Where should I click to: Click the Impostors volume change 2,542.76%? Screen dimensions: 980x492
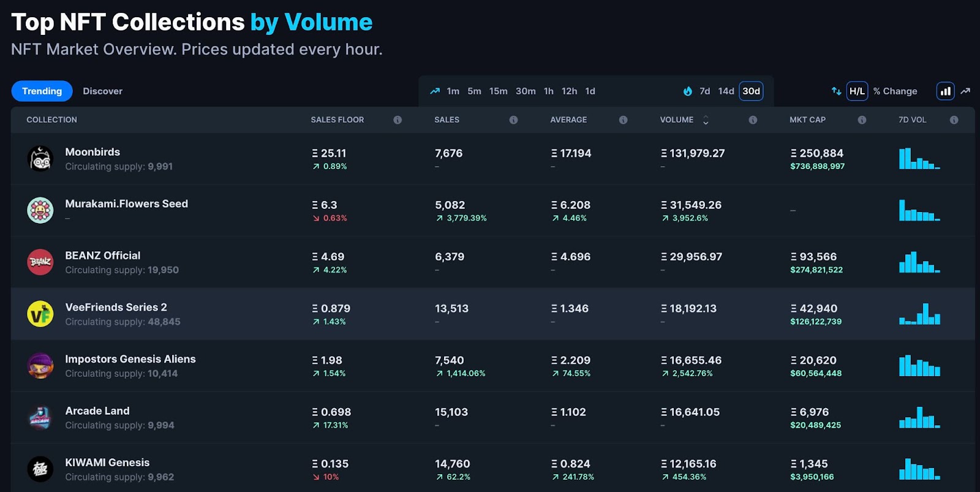(x=687, y=374)
